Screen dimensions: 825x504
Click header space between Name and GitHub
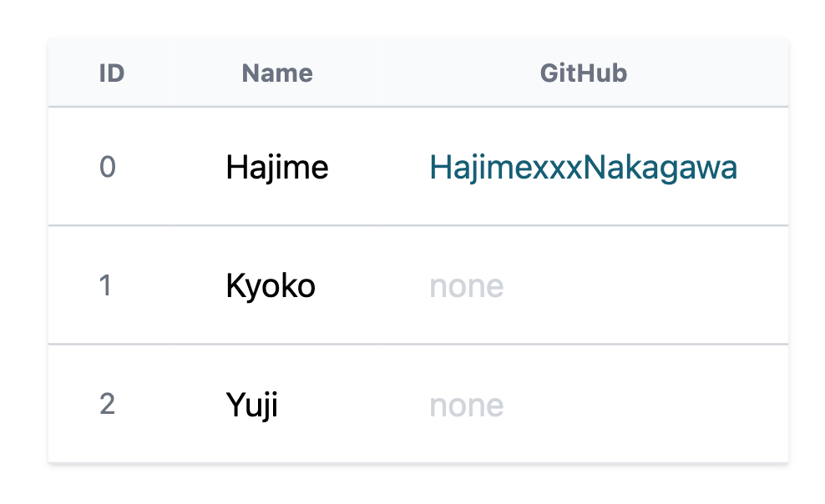tap(426, 73)
